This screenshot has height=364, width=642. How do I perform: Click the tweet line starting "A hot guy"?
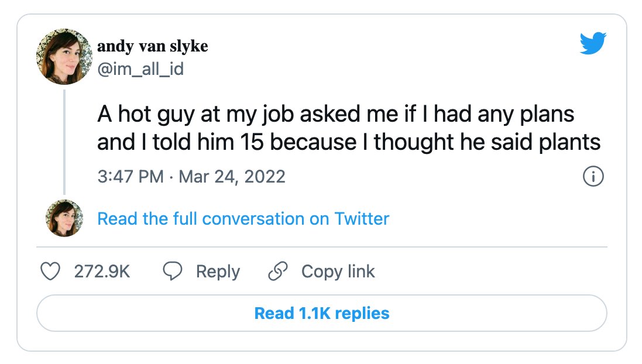(336, 114)
